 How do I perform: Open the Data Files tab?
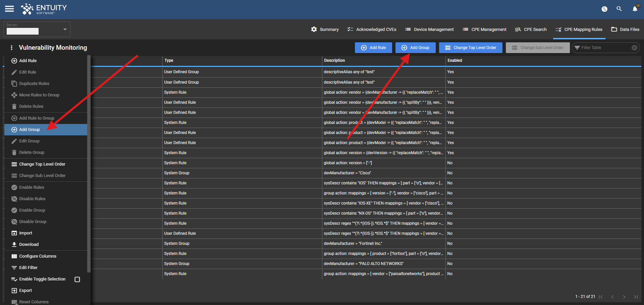click(x=625, y=29)
